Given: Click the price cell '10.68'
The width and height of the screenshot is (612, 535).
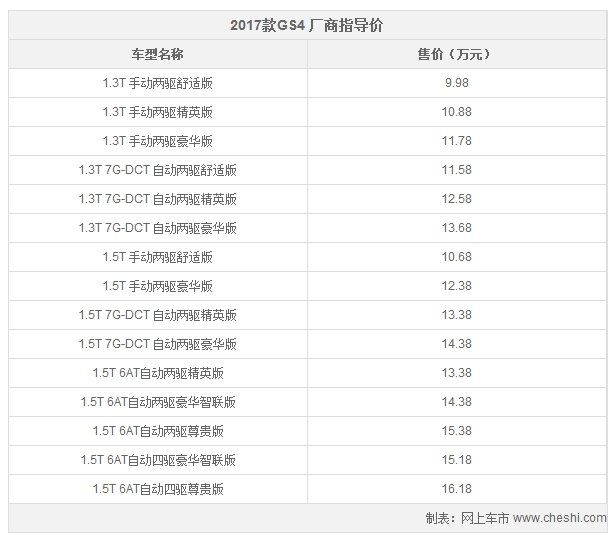Looking at the screenshot, I should pos(457,257).
